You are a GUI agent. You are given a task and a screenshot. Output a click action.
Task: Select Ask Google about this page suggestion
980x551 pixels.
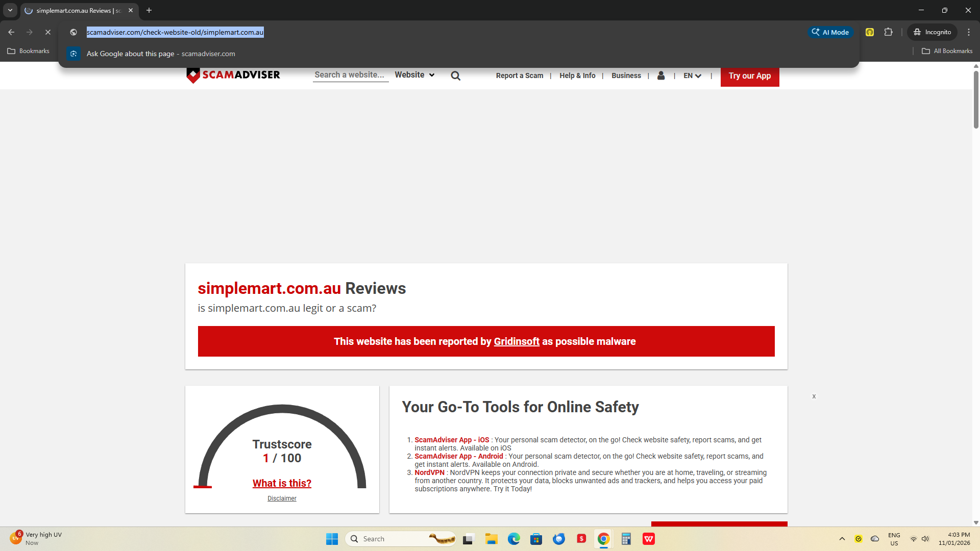click(458, 54)
